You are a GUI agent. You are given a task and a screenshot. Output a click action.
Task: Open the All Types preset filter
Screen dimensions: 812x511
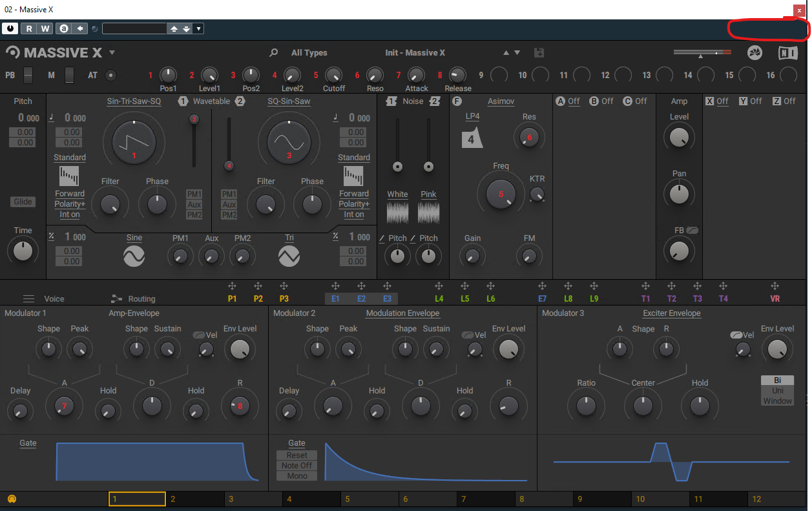point(309,53)
